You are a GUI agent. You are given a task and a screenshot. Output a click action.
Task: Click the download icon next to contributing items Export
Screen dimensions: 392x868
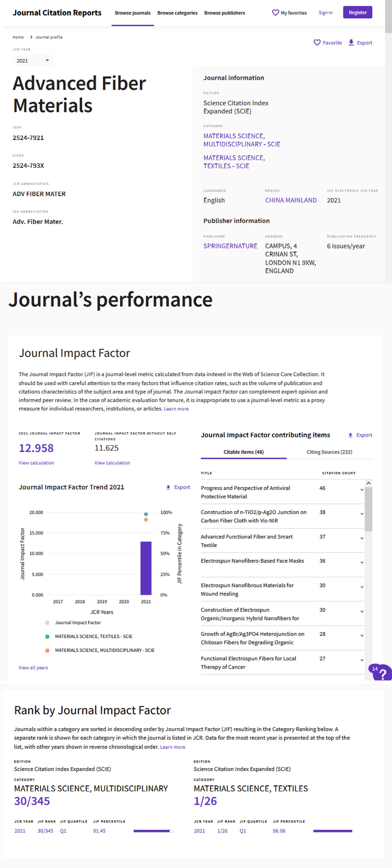click(350, 435)
